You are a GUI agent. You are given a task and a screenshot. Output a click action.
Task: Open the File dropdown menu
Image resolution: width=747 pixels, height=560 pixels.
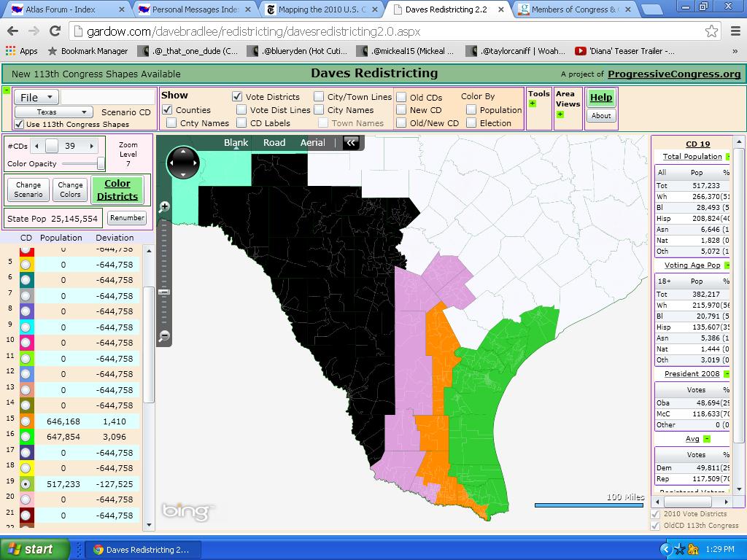pyautogui.click(x=36, y=97)
